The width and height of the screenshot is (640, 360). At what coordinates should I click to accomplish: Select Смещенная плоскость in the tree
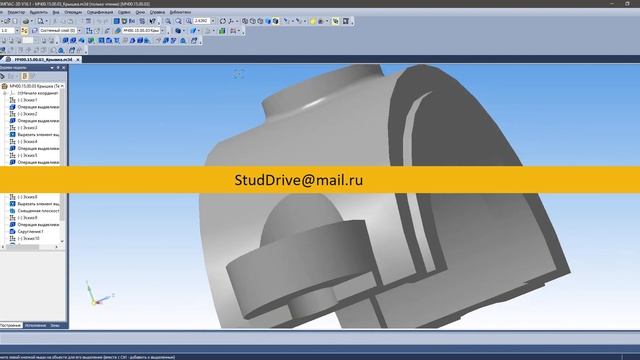point(38,211)
